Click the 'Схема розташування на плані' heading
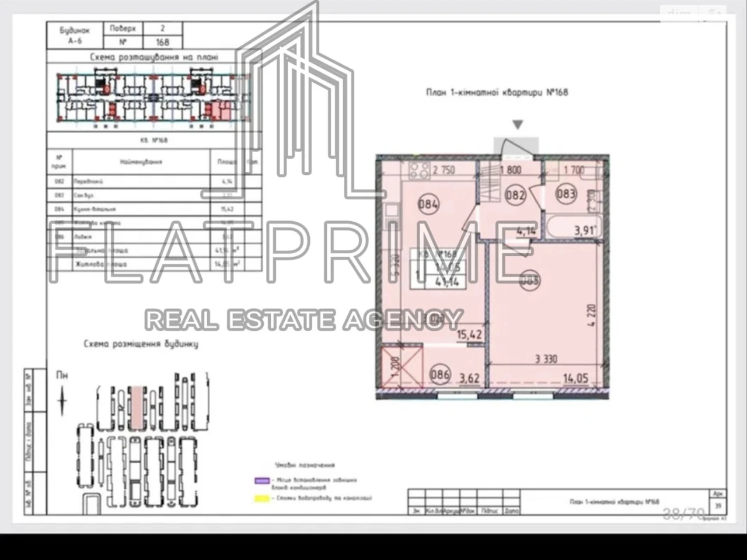 [x=154, y=57]
